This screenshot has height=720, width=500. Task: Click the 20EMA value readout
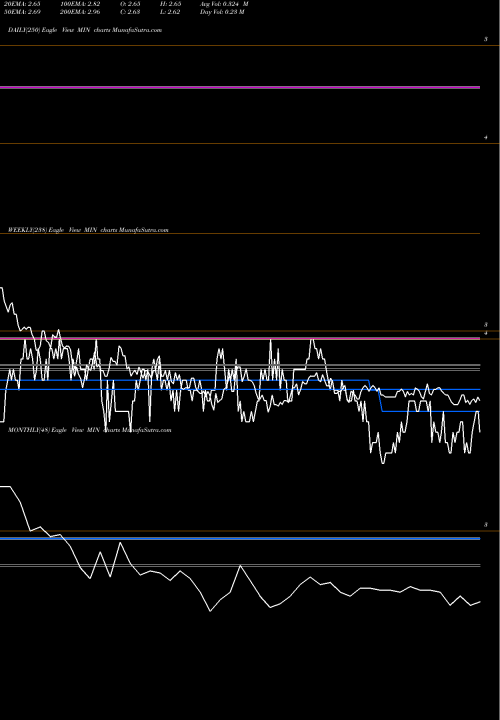pyautogui.click(x=22, y=4)
